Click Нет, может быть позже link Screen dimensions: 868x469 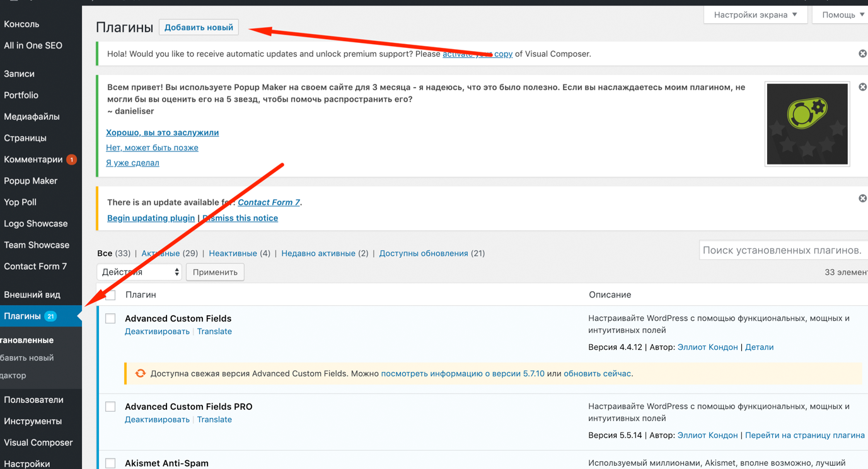click(152, 148)
